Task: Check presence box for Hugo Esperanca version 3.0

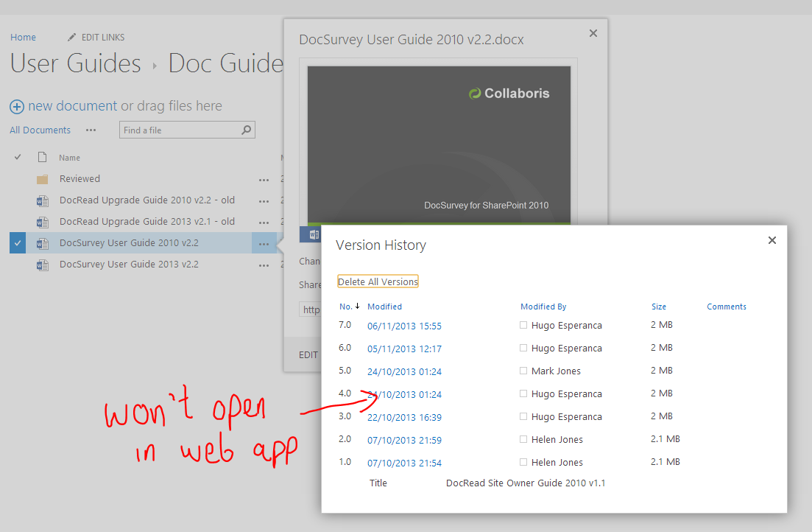Action: pos(523,416)
